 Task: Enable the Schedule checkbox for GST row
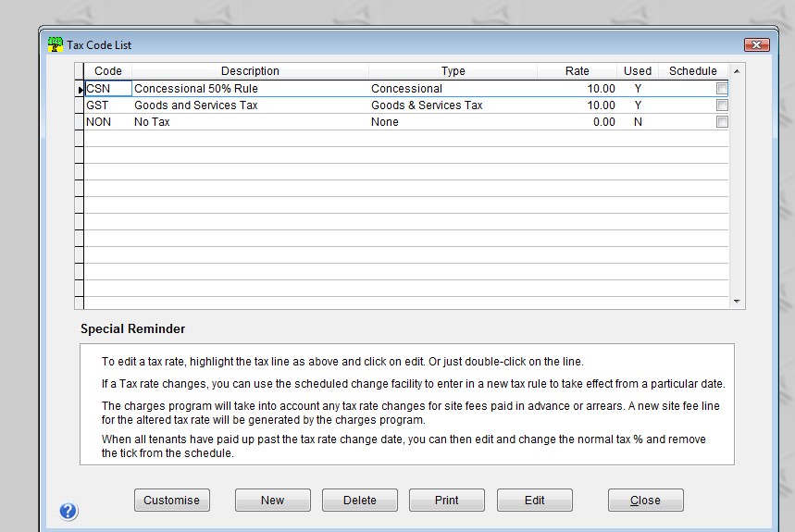point(722,105)
